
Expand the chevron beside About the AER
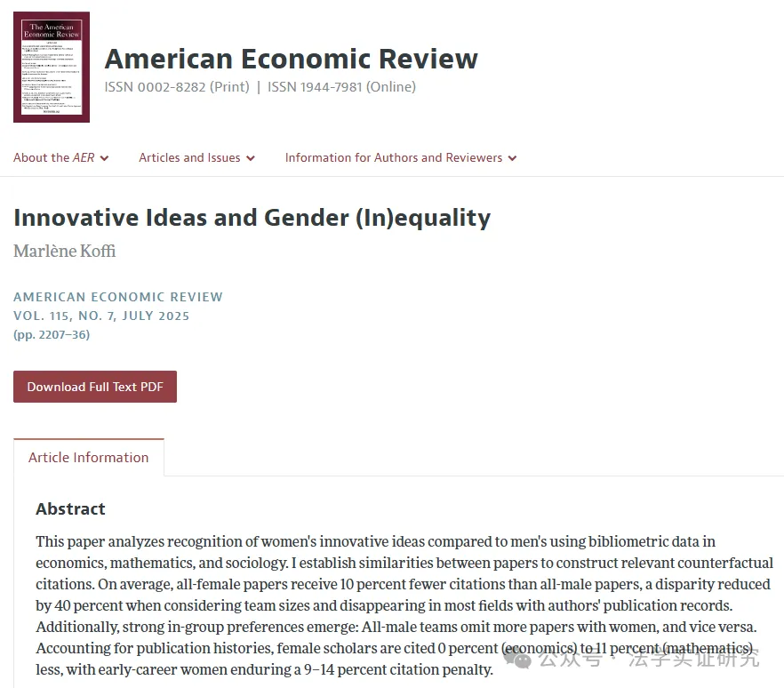pos(104,158)
